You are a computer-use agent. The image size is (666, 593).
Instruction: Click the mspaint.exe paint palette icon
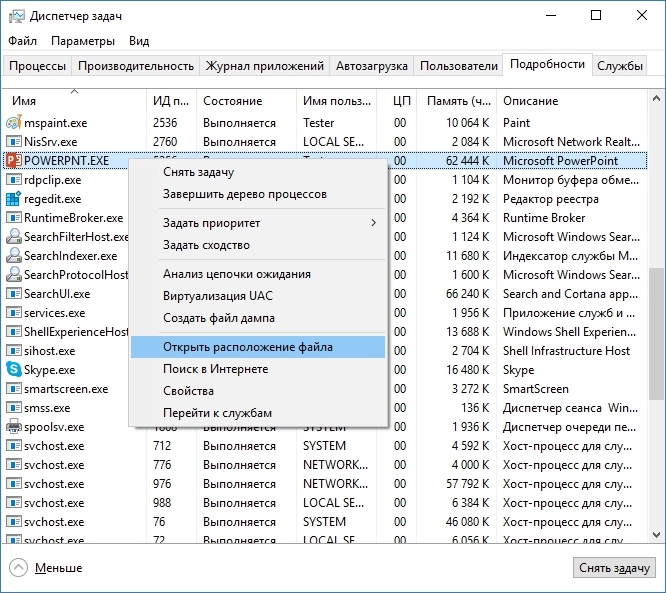click(x=14, y=122)
